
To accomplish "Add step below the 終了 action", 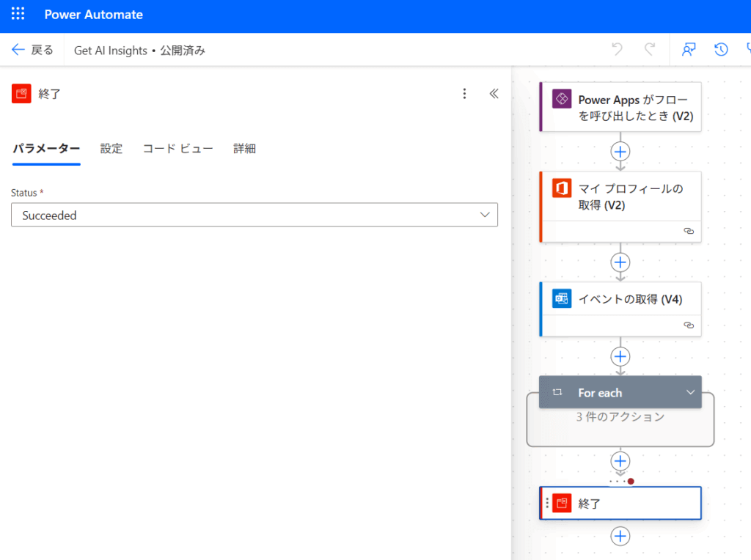I will click(x=620, y=536).
